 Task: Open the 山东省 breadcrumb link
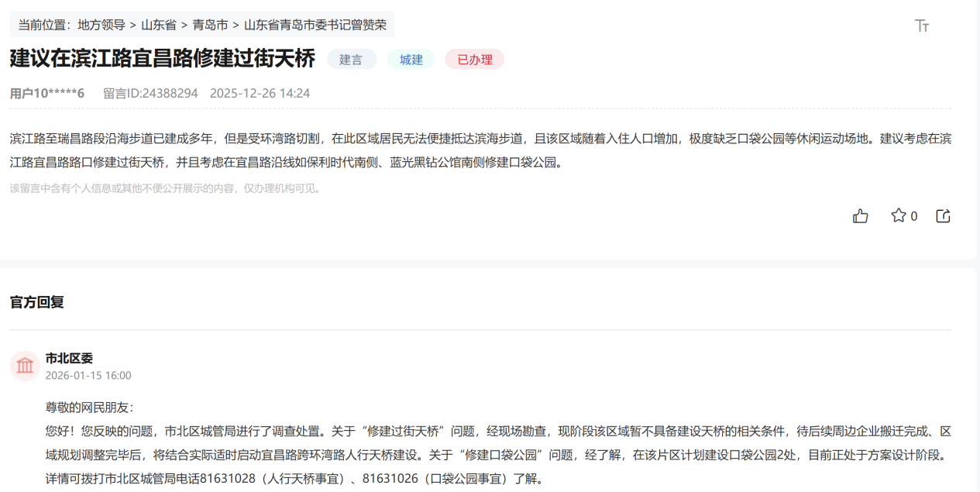click(156, 24)
